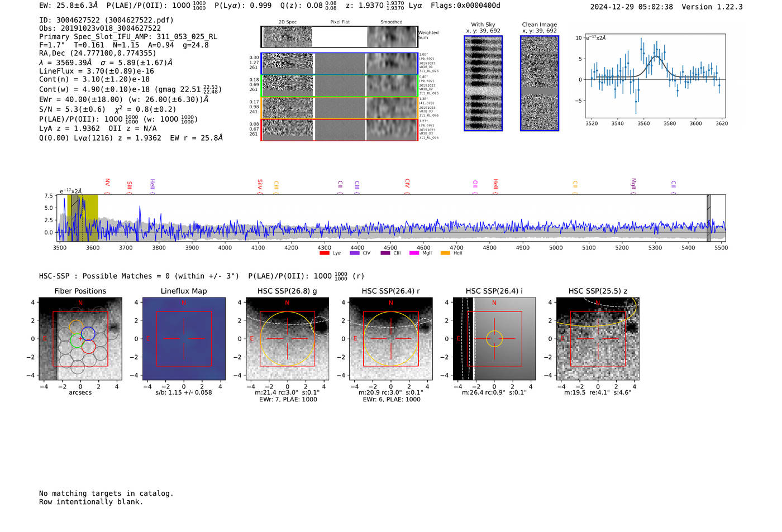Click 'EWr: 6, PLAE: 1000' under r image
This screenshot has width=782, height=532.
[x=391, y=399]
